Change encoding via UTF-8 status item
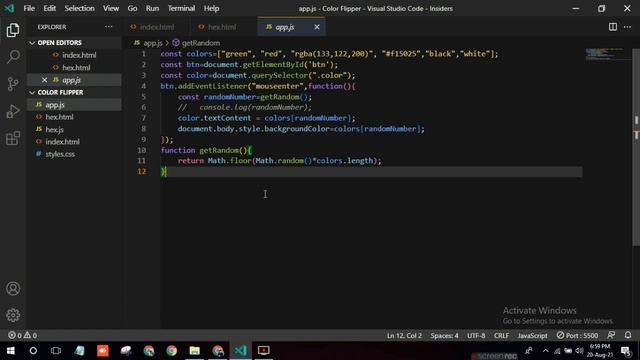This screenshot has width=640, height=360. pos(476,336)
